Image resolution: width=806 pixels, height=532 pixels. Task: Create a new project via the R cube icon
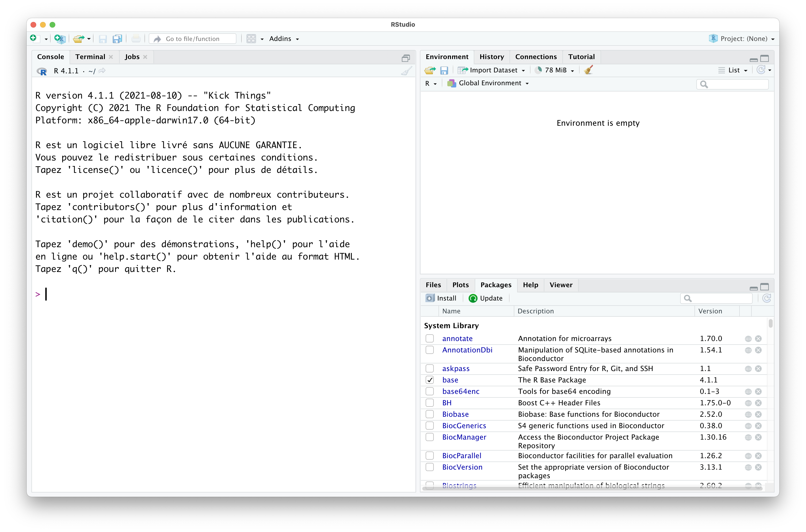tap(59, 39)
